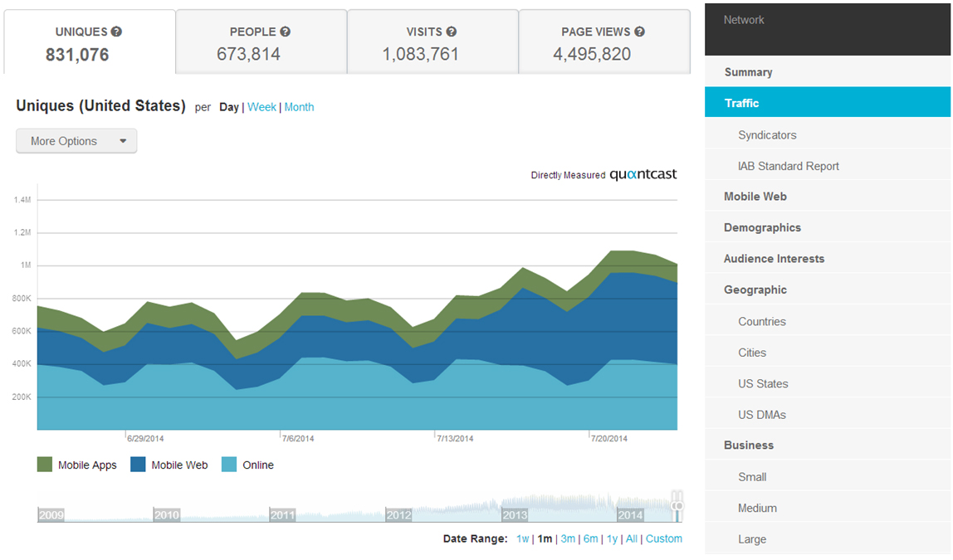View uniques per Week

[261, 107]
